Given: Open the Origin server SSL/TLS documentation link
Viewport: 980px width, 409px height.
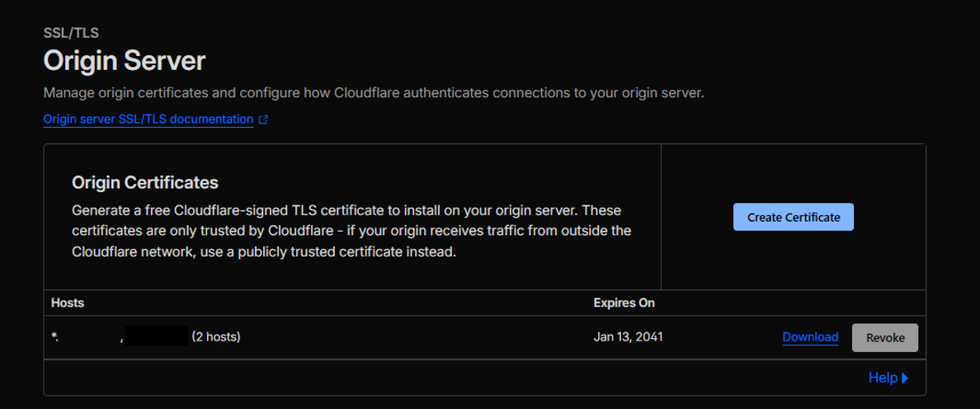Looking at the screenshot, I should pos(148,120).
